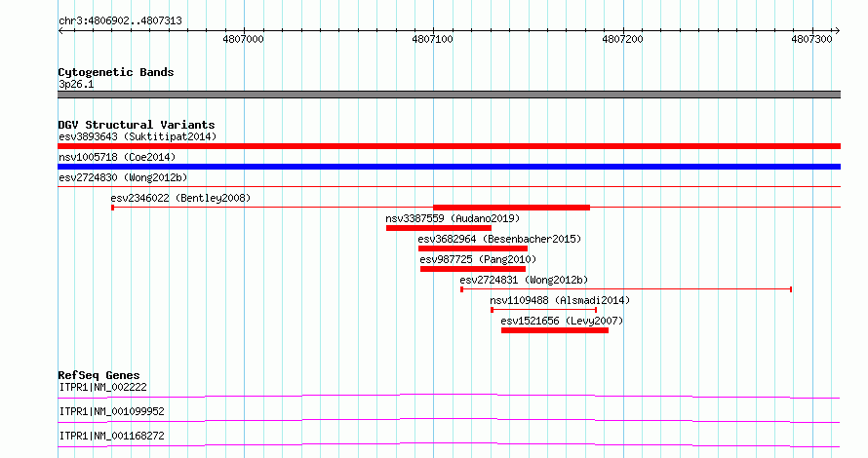Click the 4807200 ruler position label

coord(622,39)
